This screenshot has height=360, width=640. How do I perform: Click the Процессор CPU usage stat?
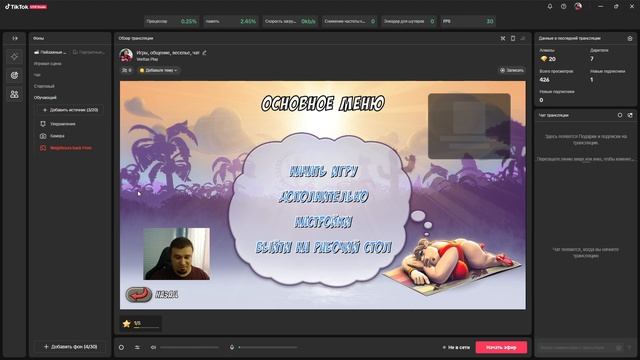click(171, 21)
